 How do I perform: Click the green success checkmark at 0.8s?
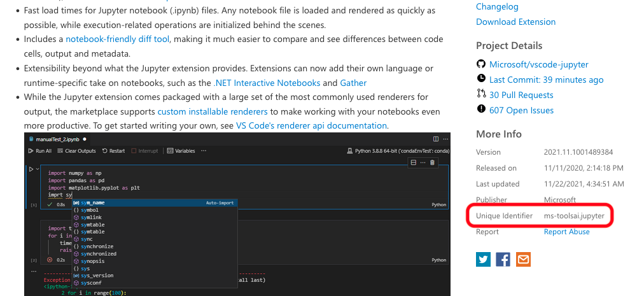coord(50,204)
